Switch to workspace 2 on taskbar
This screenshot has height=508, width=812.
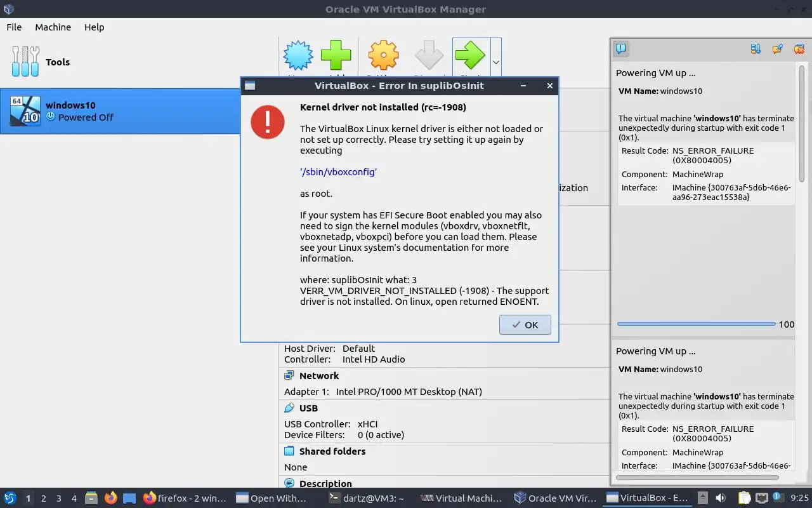[x=44, y=498]
